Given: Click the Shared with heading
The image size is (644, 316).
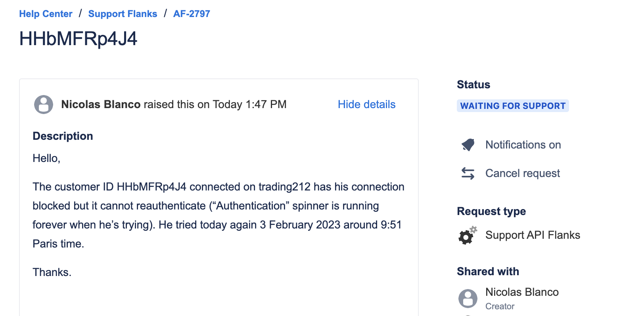Looking at the screenshot, I should coord(488,272).
